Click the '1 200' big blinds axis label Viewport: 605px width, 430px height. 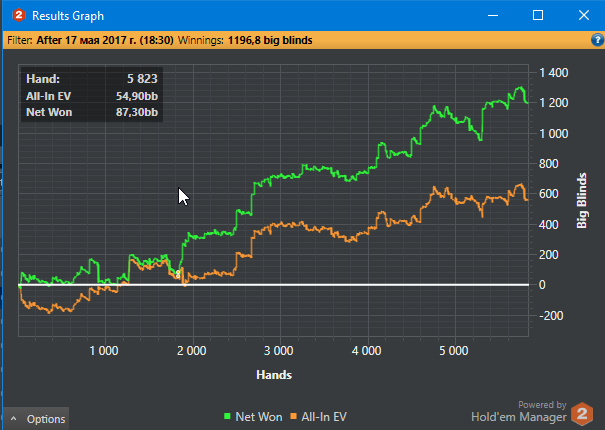click(x=553, y=103)
